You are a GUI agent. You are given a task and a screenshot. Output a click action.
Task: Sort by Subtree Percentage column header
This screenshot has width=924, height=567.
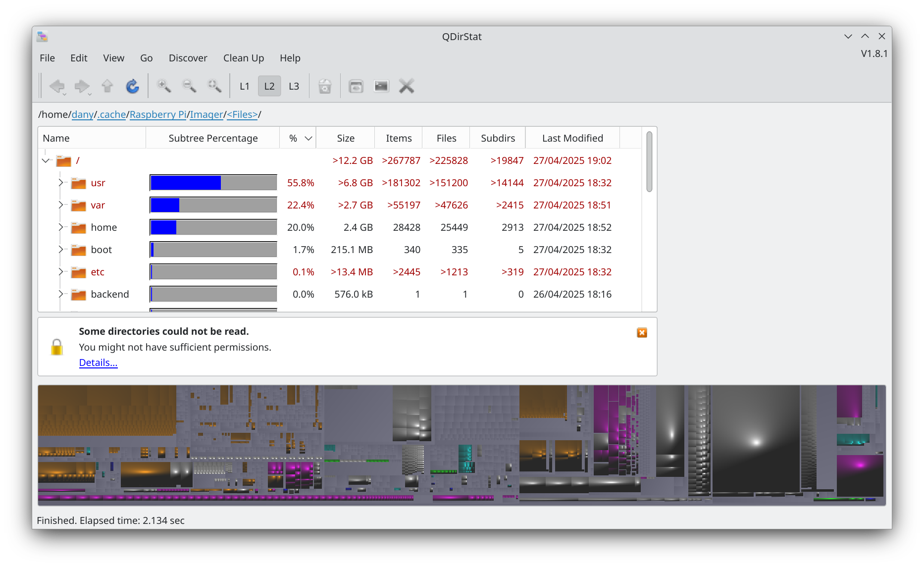click(213, 138)
